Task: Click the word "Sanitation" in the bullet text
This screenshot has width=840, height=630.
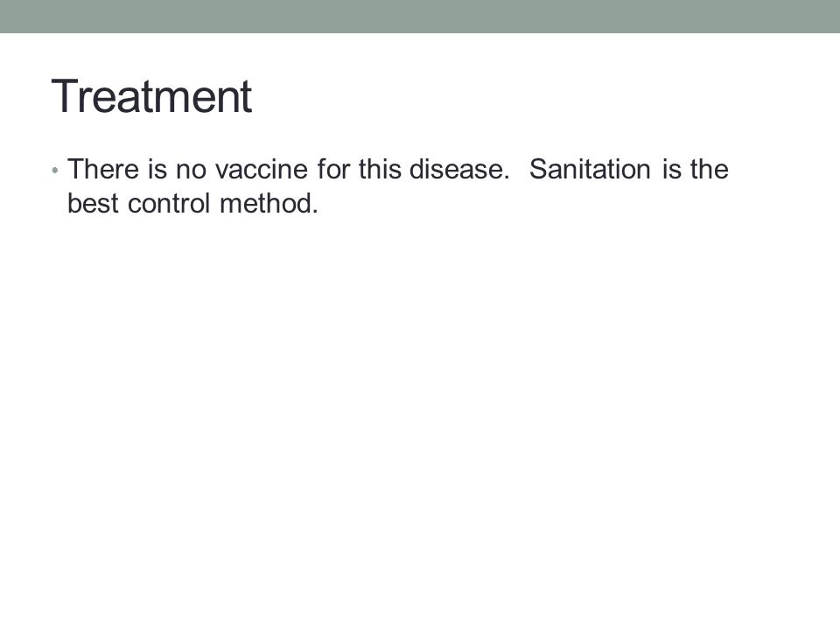Action: [x=590, y=169]
